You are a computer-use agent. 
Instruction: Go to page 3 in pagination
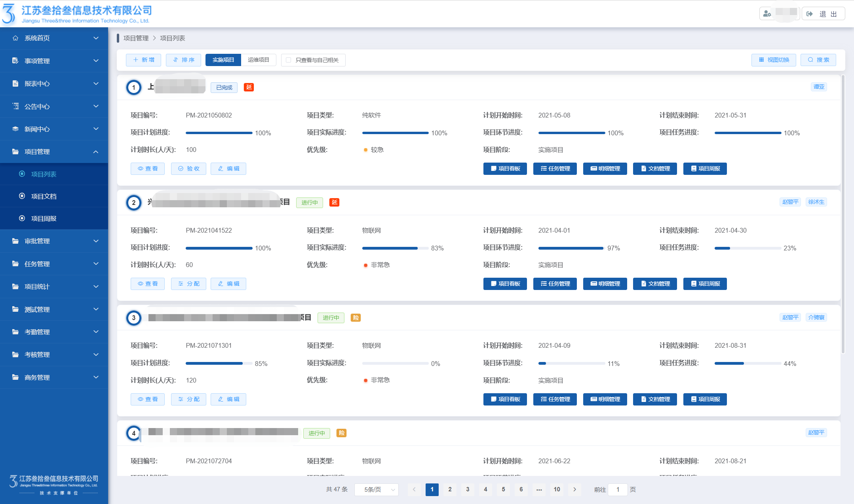pos(468,489)
